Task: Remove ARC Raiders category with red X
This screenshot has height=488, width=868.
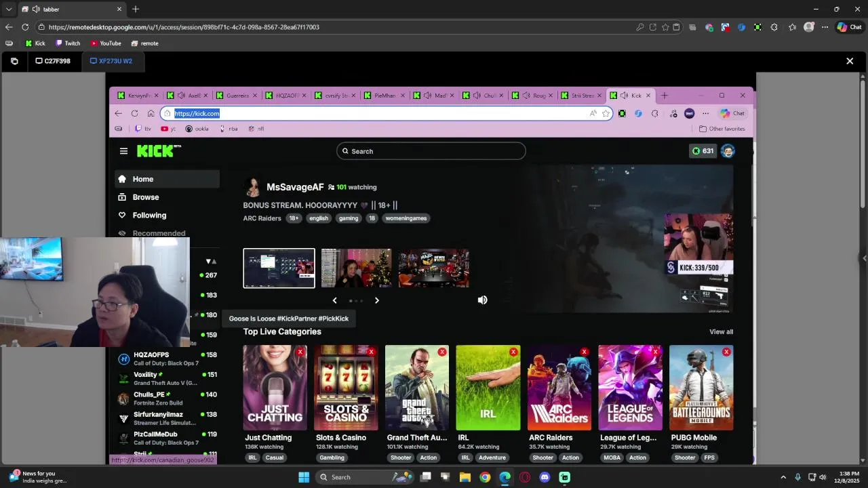Action: pos(584,352)
